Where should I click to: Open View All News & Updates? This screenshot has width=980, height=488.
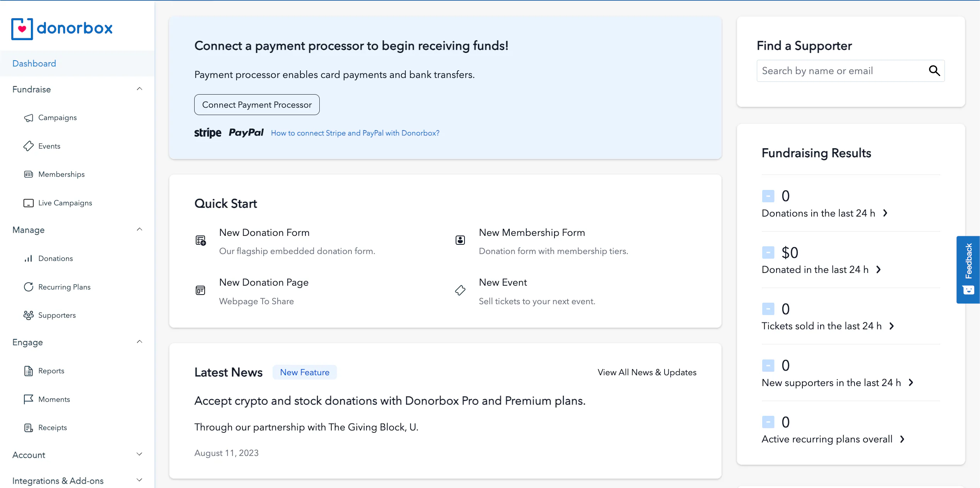(x=647, y=372)
